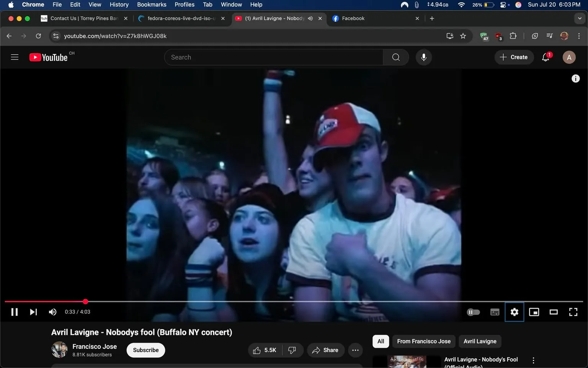Subscribe to Francisco Jose
The width and height of the screenshot is (588, 368).
pos(145,350)
